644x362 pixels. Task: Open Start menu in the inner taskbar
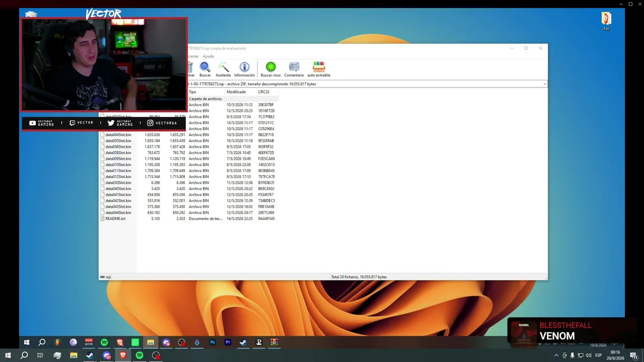(x=27, y=342)
